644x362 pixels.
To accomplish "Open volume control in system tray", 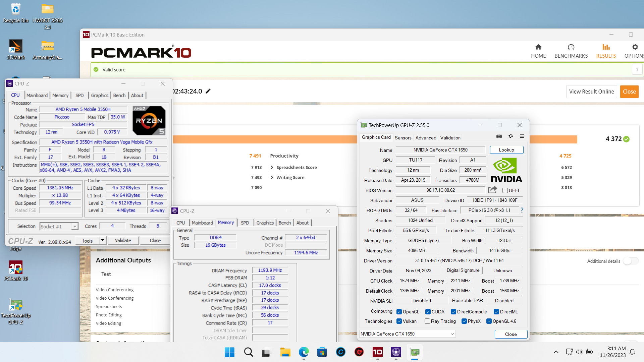I will pyautogui.click(x=579, y=352).
